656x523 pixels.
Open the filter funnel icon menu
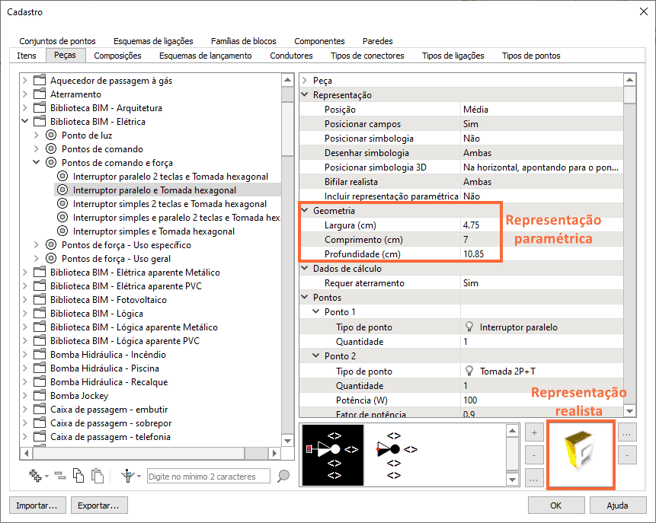128,477
